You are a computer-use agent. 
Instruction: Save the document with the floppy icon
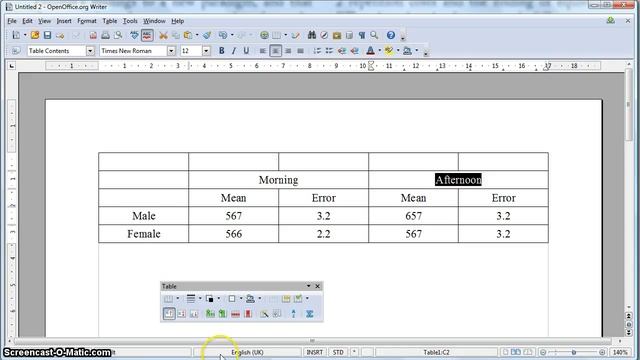tap(47, 36)
